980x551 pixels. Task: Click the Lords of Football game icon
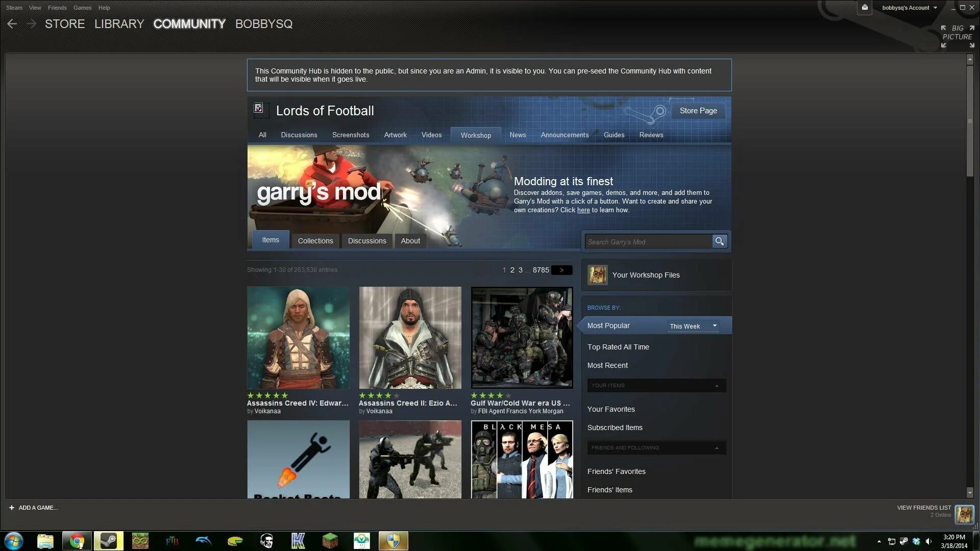click(x=259, y=108)
